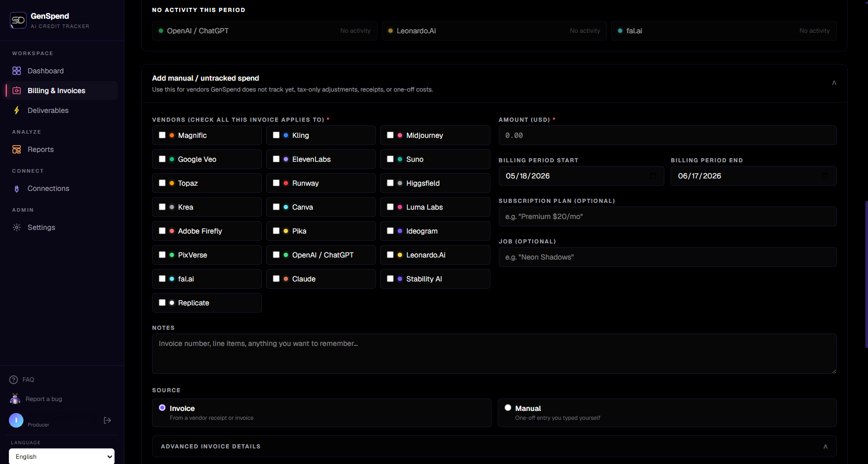Click the GenSpend SD logo icon
Image resolution: width=868 pixels, height=464 pixels.
tap(18, 20)
